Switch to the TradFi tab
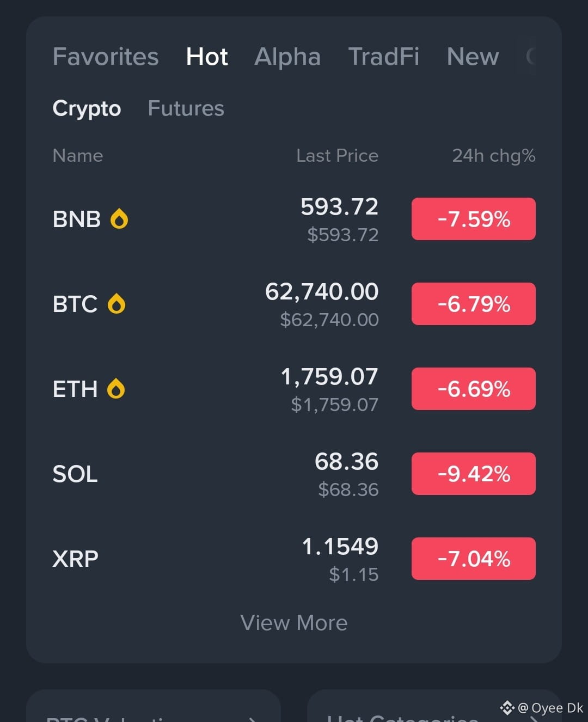Viewport: 588px width, 722px height. coord(384,57)
